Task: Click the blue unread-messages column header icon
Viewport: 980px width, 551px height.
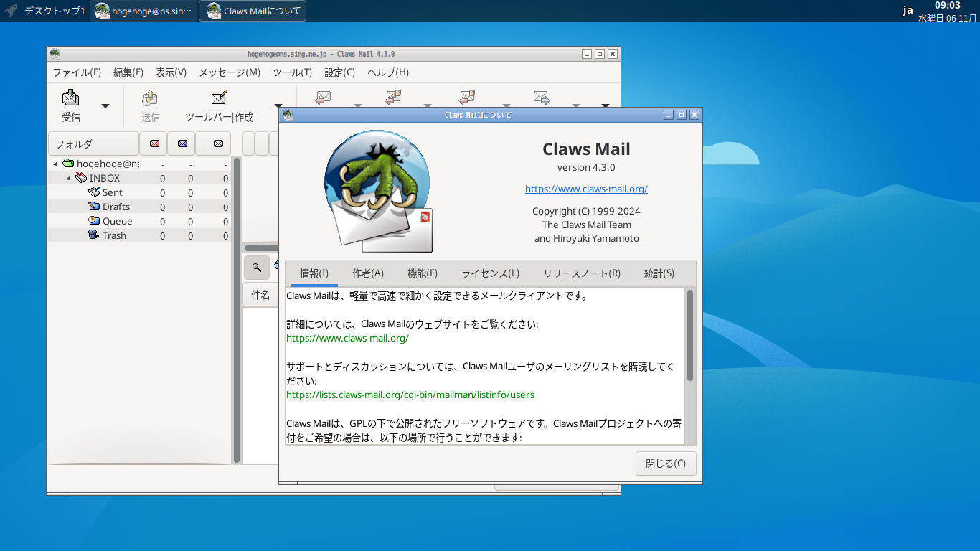Action: click(182, 143)
